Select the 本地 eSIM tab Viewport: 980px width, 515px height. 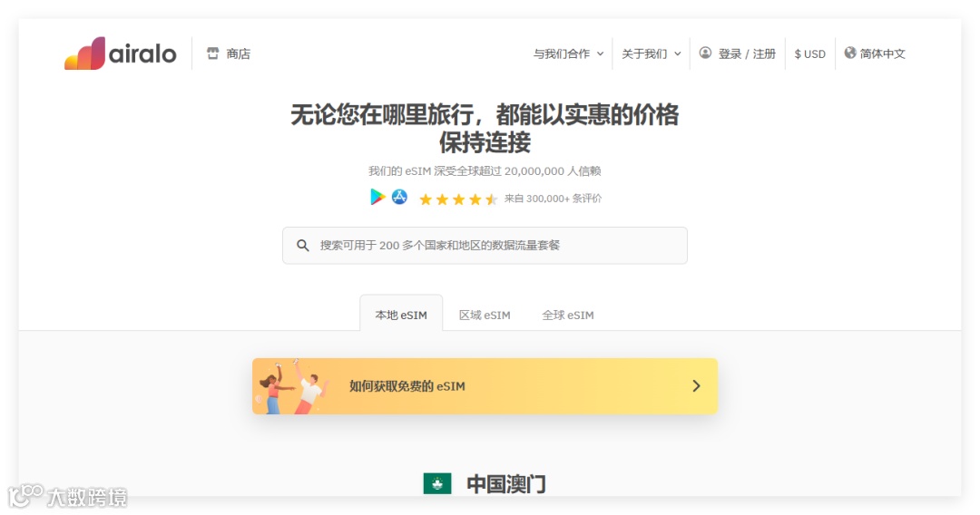[x=401, y=314]
